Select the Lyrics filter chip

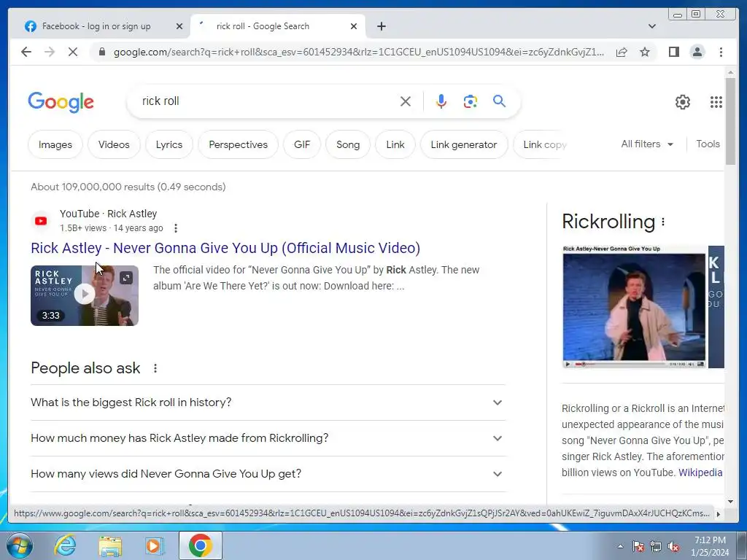(x=169, y=144)
